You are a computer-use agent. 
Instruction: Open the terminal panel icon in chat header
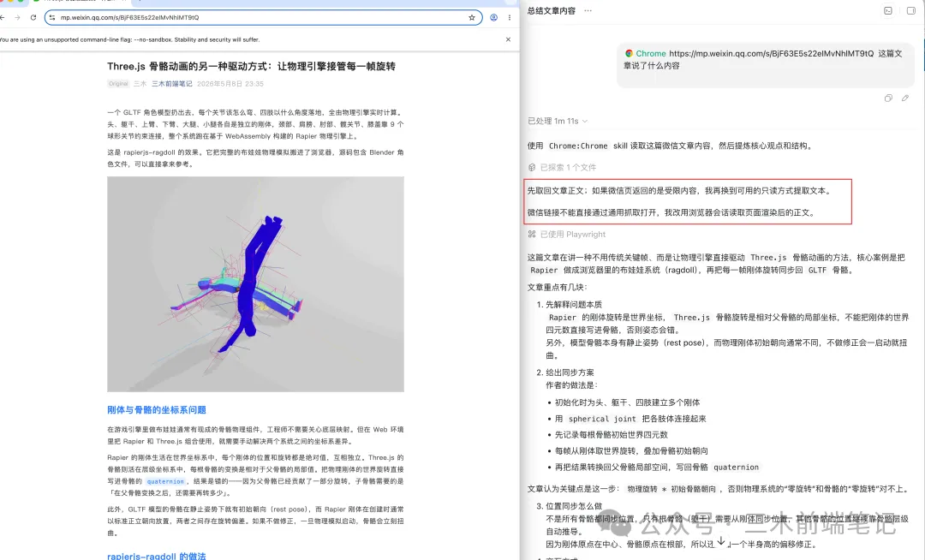[x=888, y=10]
